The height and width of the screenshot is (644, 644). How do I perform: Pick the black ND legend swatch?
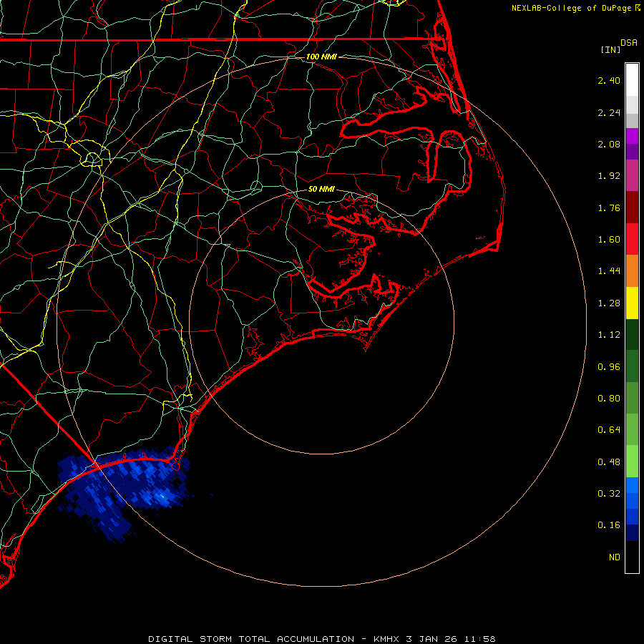(x=632, y=557)
